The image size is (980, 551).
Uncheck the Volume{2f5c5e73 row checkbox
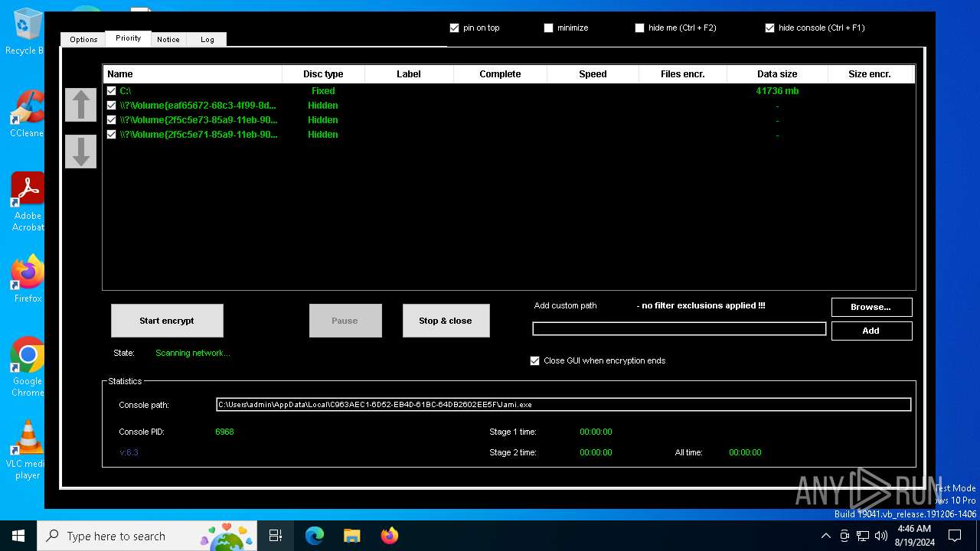pyautogui.click(x=112, y=119)
